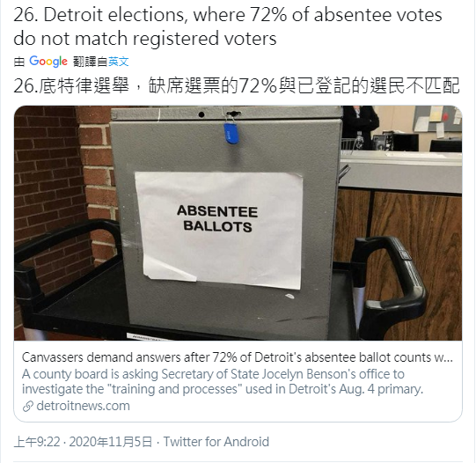
Task: Open the Canvassers demand answers headline
Action: click(x=238, y=357)
